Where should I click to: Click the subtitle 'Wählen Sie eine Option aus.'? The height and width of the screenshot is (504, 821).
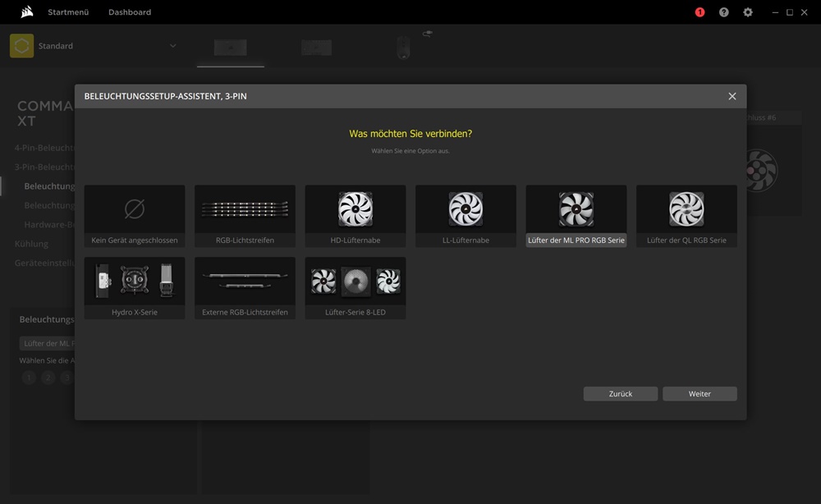(x=410, y=151)
